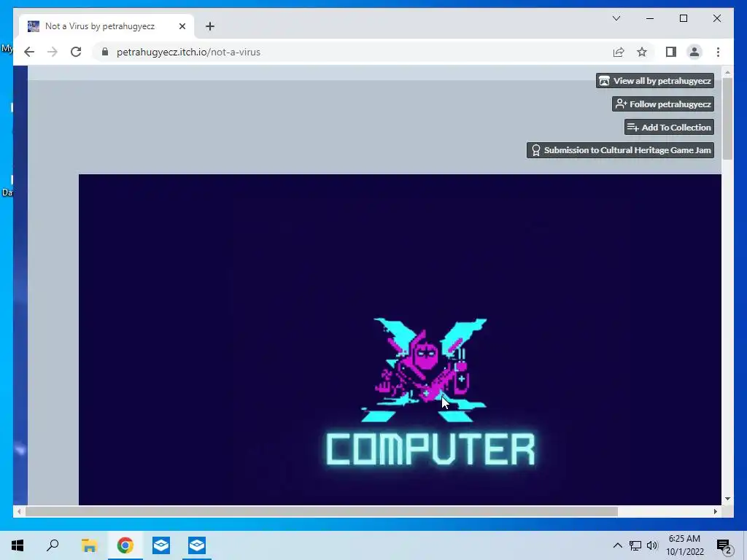747x560 pixels.
Task: Open notification center
Action: click(x=724, y=545)
